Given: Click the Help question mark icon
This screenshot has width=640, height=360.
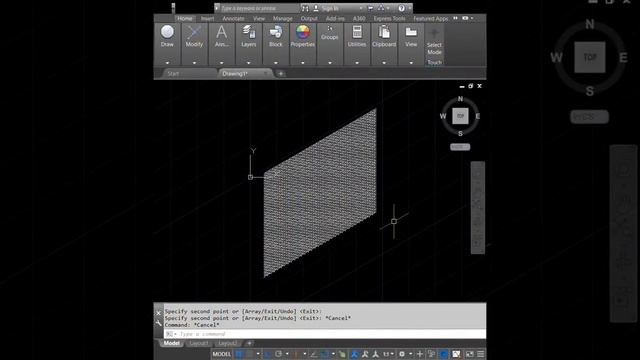Looking at the screenshot, I should pyautogui.click(x=401, y=8).
